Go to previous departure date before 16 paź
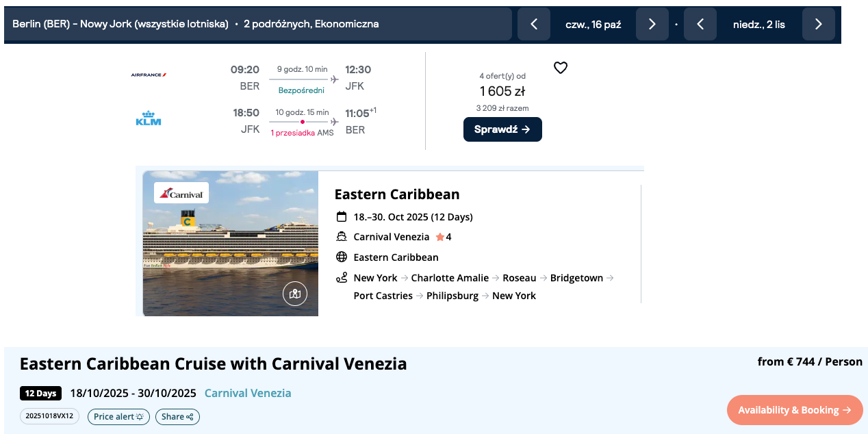This screenshot has height=434, width=868. pyautogui.click(x=534, y=25)
